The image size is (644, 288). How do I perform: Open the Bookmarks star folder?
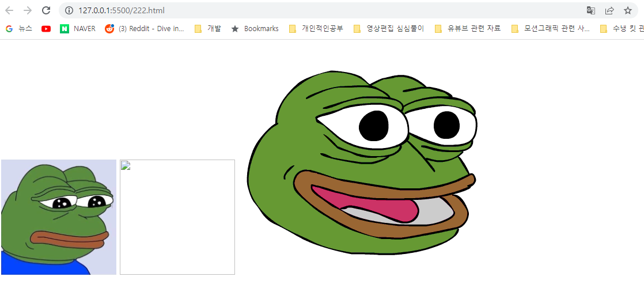point(255,28)
